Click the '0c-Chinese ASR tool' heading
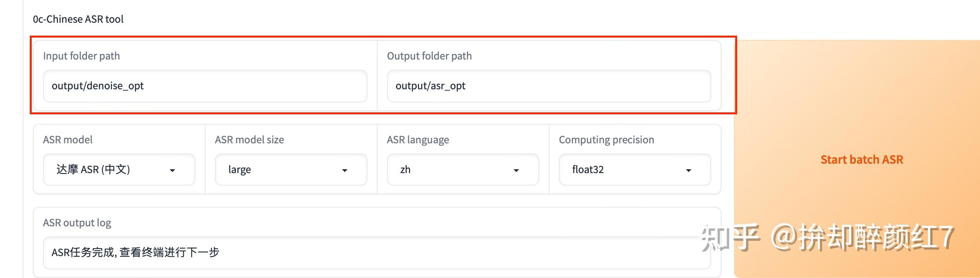Image resolution: width=980 pixels, height=278 pixels. [78, 19]
